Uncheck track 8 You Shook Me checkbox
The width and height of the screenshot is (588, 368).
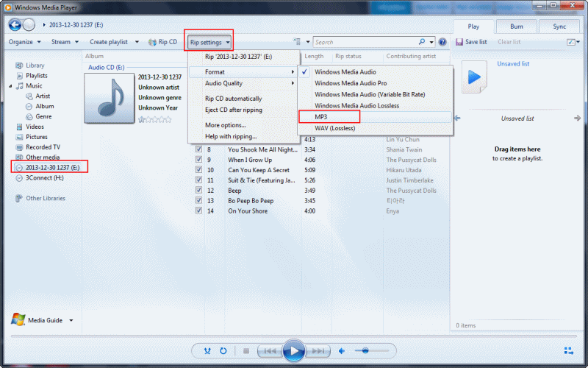[198, 149]
